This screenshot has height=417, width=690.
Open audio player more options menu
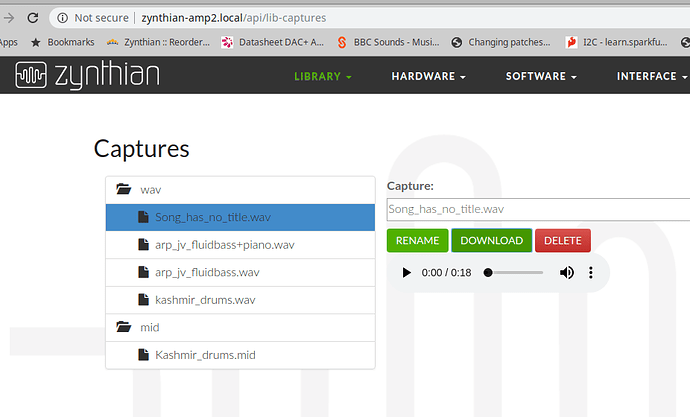pyautogui.click(x=591, y=273)
